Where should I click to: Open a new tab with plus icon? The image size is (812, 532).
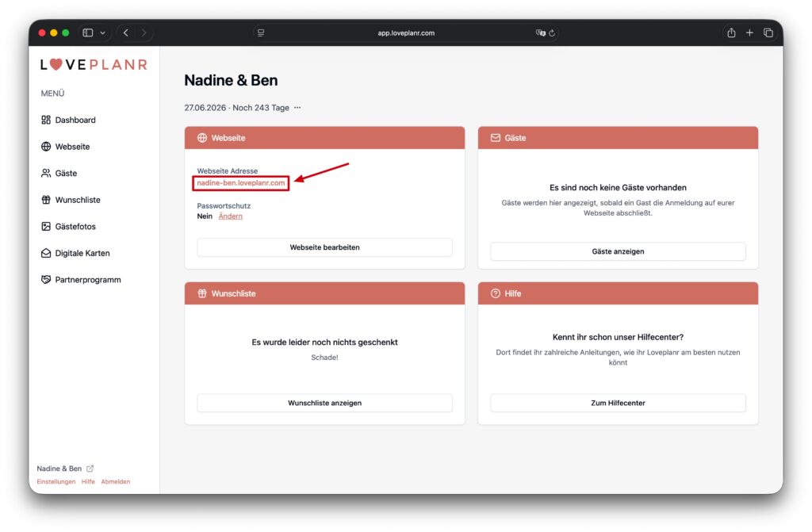(749, 33)
